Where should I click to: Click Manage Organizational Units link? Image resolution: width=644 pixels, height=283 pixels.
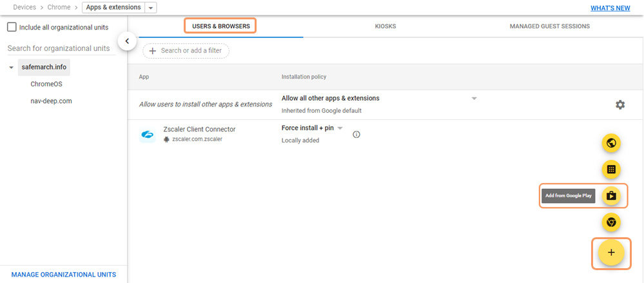63,275
